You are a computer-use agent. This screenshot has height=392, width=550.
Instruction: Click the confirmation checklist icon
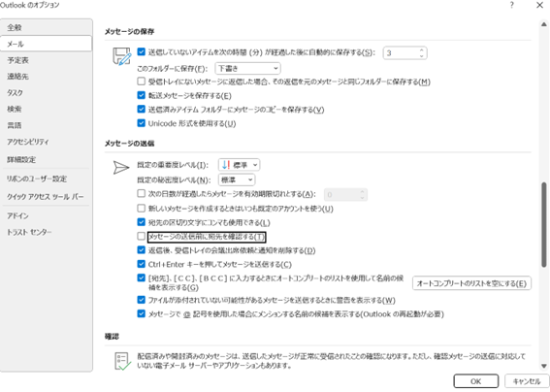pos(122,361)
